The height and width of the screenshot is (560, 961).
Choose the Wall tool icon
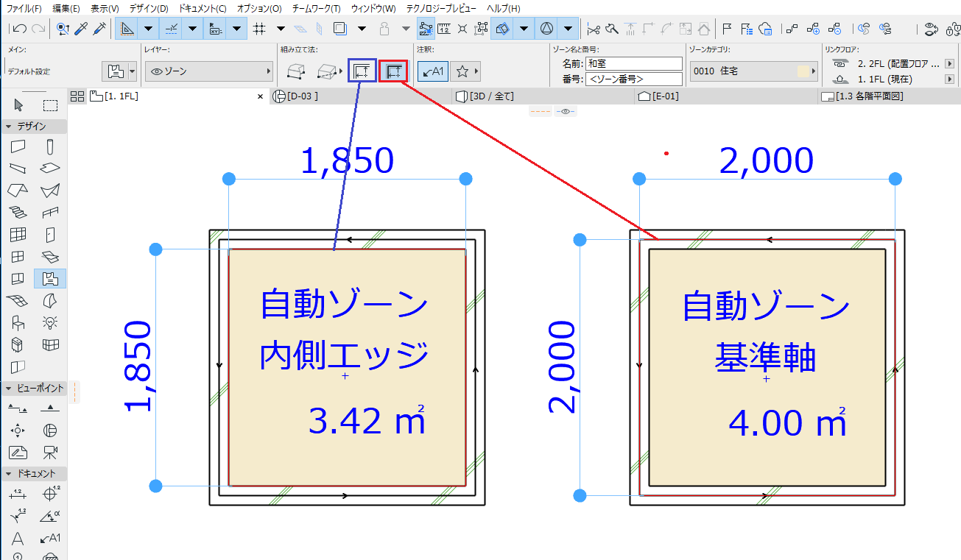tap(18, 146)
